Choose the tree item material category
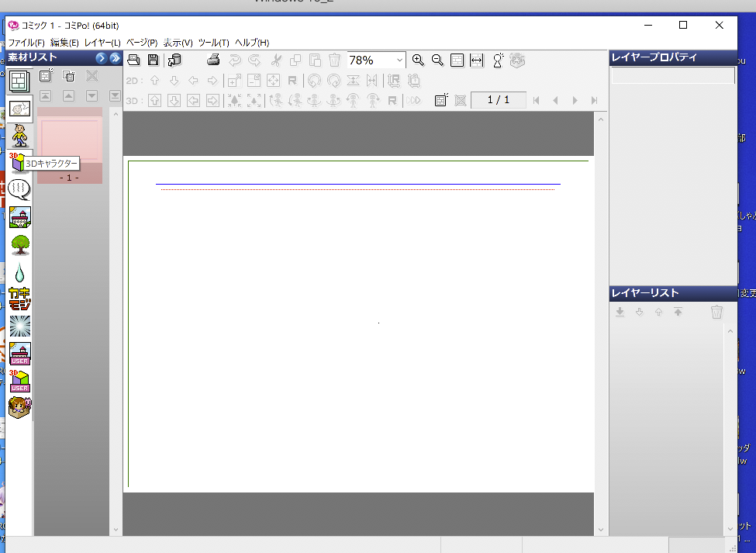The image size is (756, 553). (19, 244)
